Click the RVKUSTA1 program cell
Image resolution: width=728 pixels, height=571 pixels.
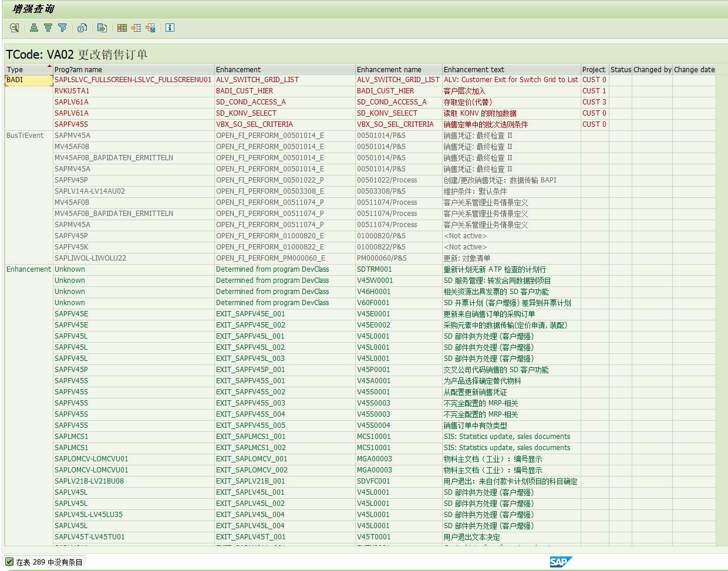(133, 91)
